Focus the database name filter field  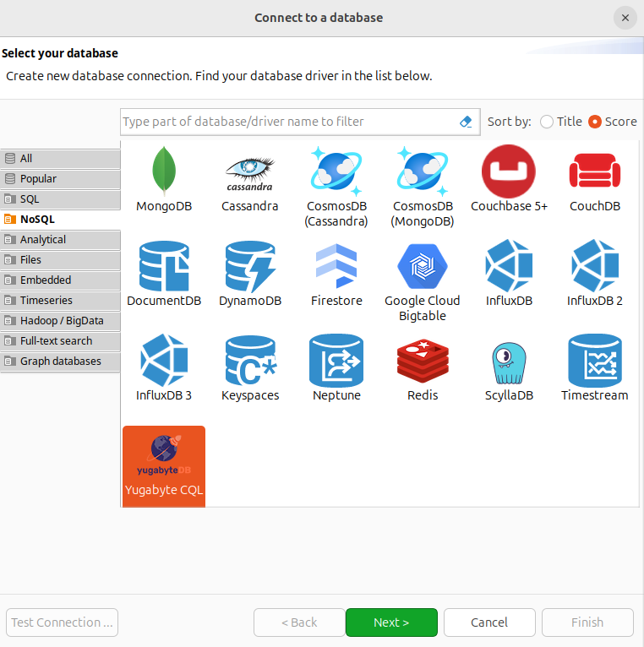click(x=287, y=122)
